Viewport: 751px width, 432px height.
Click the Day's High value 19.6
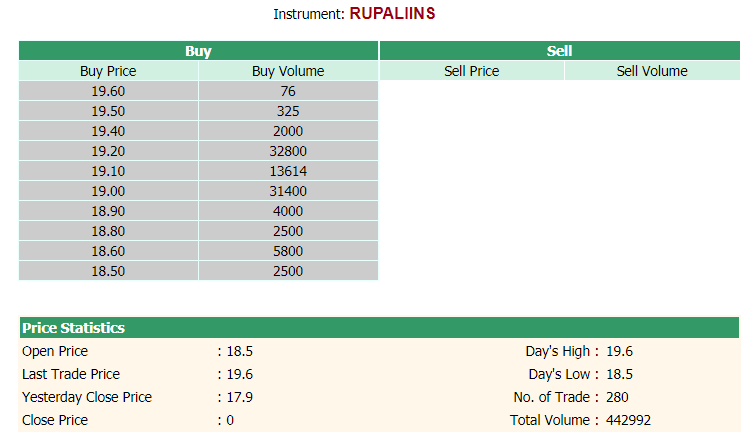pyautogui.click(x=619, y=351)
